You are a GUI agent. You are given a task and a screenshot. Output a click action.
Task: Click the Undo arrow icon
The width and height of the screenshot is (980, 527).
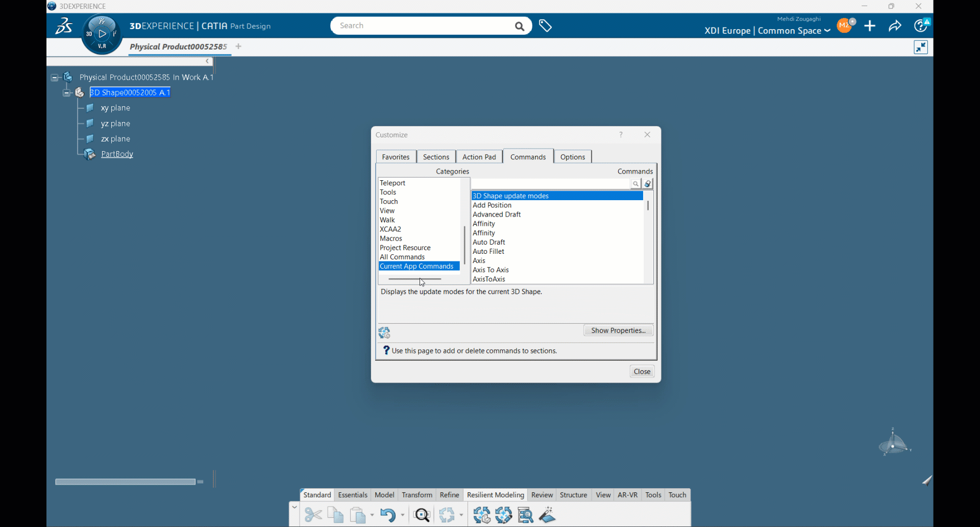[x=388, y=515]
